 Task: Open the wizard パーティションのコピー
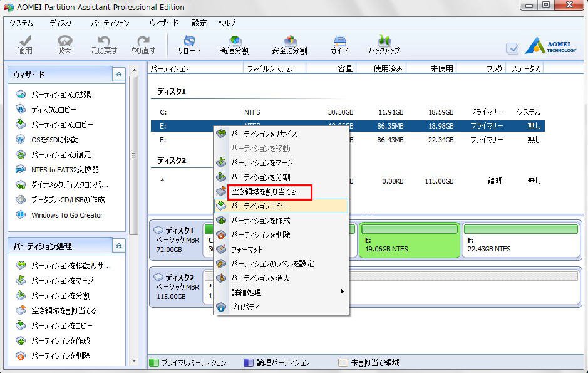62,125
